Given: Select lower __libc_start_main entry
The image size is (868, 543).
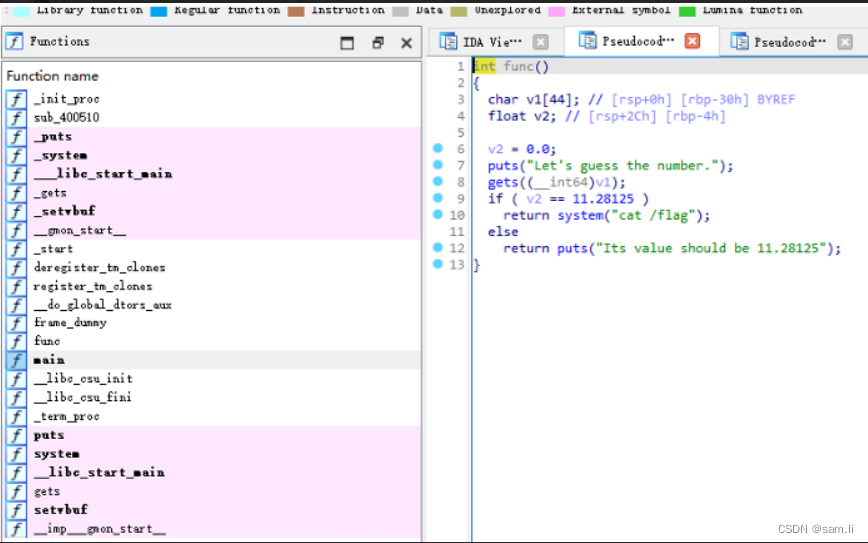Looking at the screenshot, I should [x=212, y=473].
